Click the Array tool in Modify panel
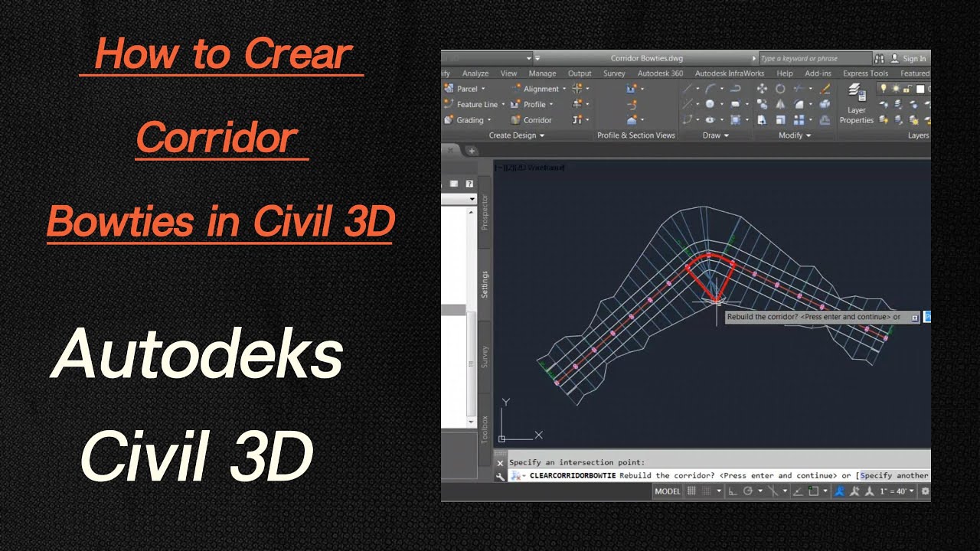The width and height of the screenshot is (980, 551). pos(799,120)
